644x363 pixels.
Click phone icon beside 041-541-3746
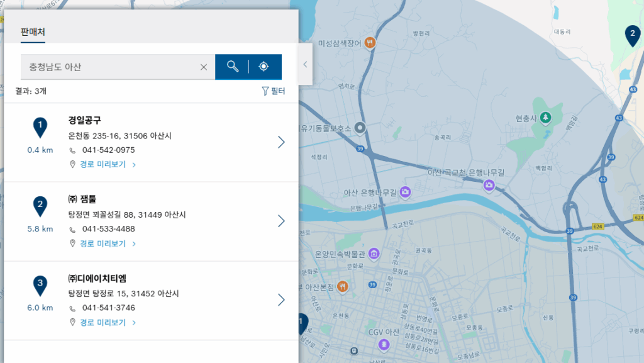[72, 308]
